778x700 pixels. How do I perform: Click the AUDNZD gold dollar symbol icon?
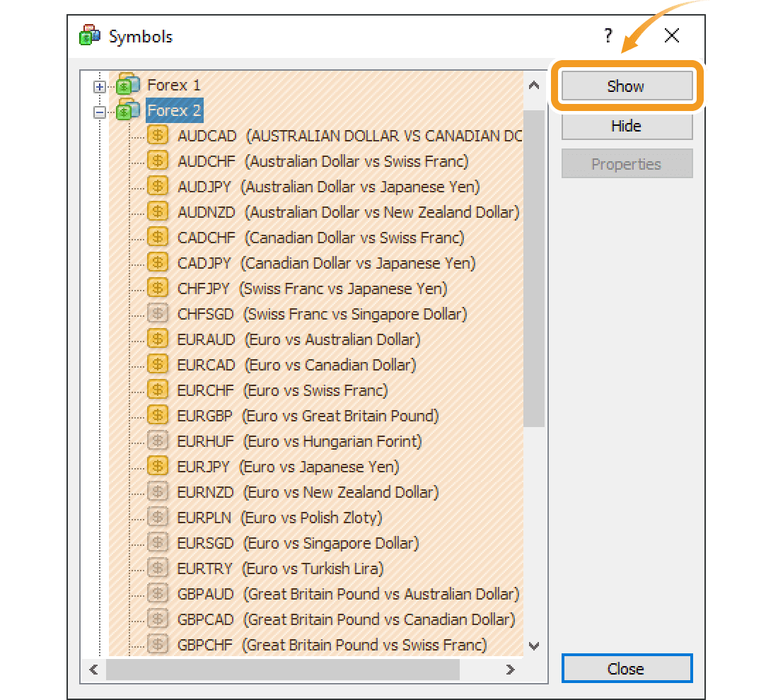[158, 211]
